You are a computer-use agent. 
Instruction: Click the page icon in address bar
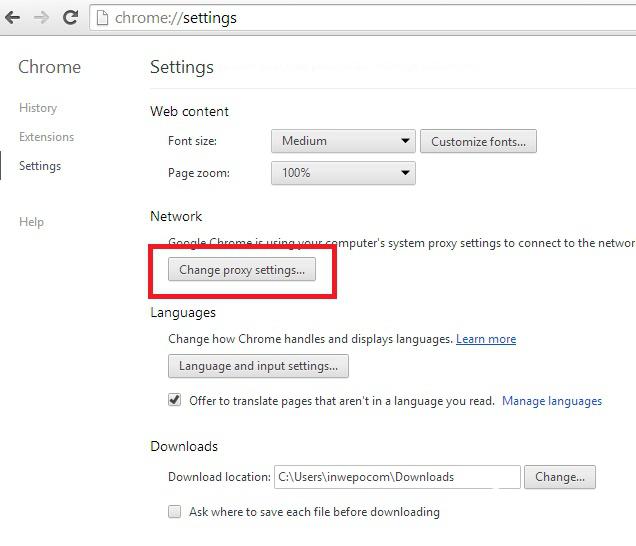pos(102,18)
